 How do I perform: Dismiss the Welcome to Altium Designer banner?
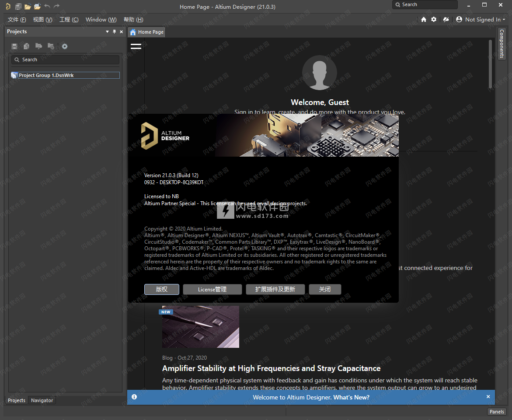[x=488, y=397]
